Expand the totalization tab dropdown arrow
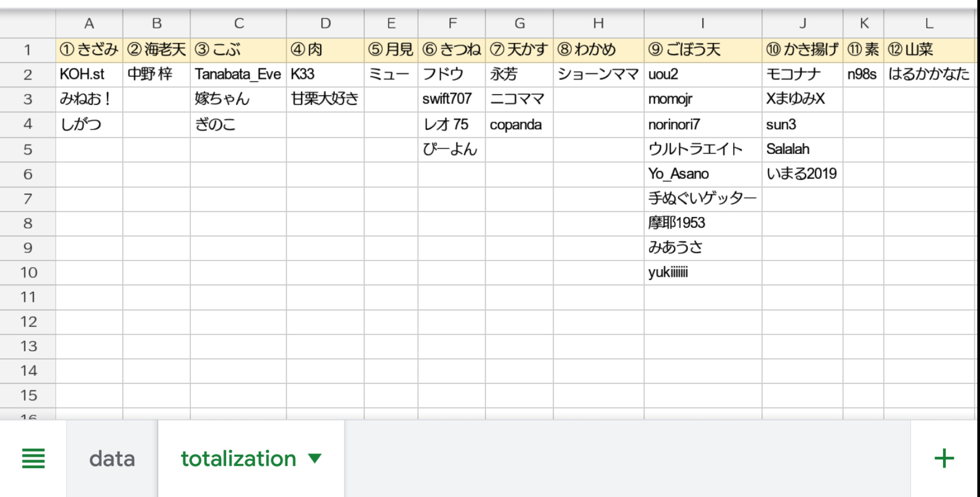The width and height of the screenshot is (980, 497). (x=315, y=458)
